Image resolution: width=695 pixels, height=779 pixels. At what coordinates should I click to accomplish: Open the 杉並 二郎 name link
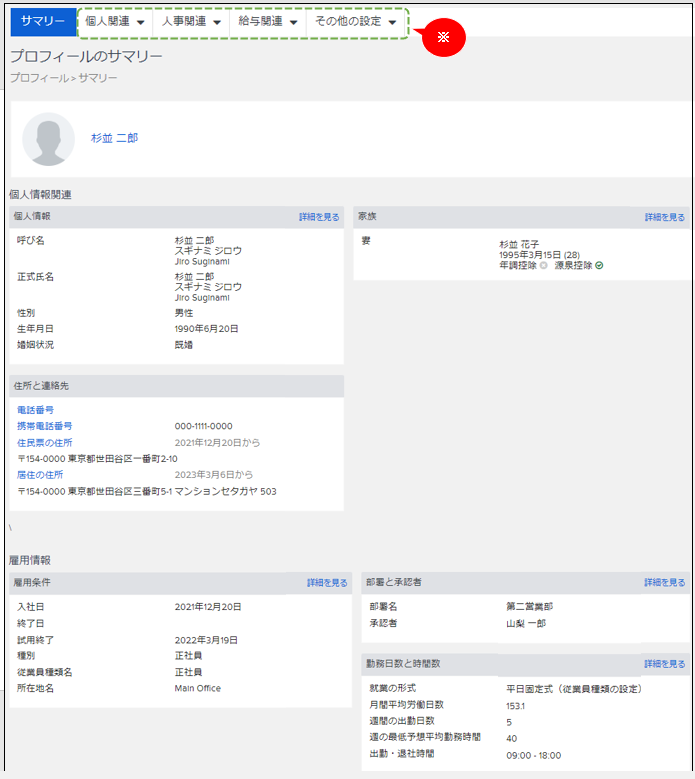click(114, 138)
